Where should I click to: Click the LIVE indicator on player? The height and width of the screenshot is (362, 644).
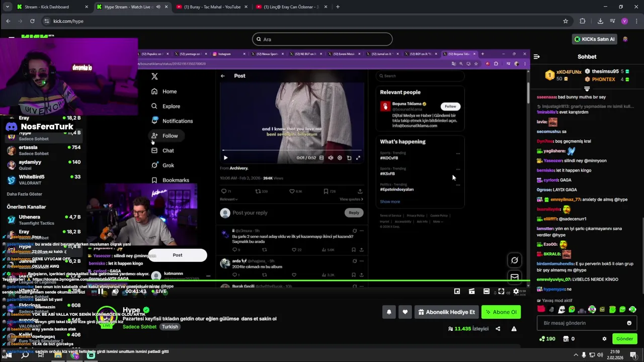click(x=158, y=291)
